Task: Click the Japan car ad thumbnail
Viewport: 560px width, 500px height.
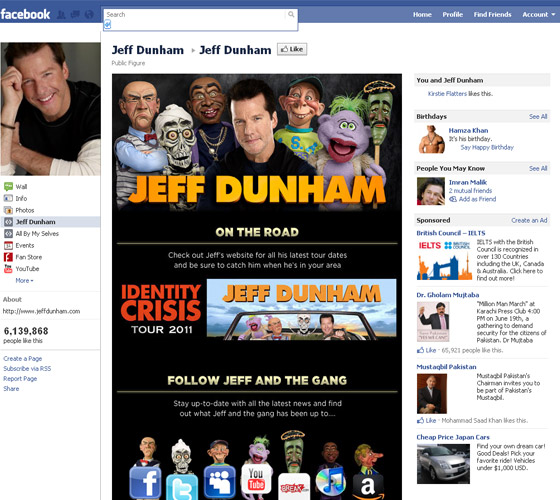Action: pos(443,464)
